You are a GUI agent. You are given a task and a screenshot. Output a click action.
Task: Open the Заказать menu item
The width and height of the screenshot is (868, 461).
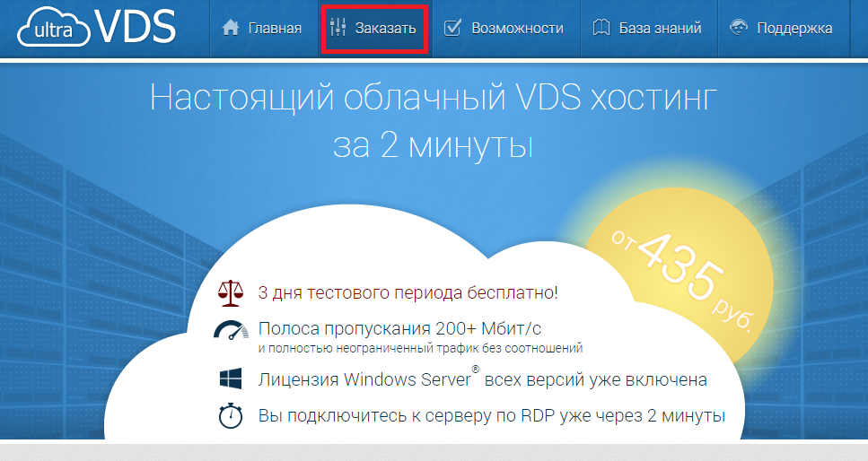[376, 29]
